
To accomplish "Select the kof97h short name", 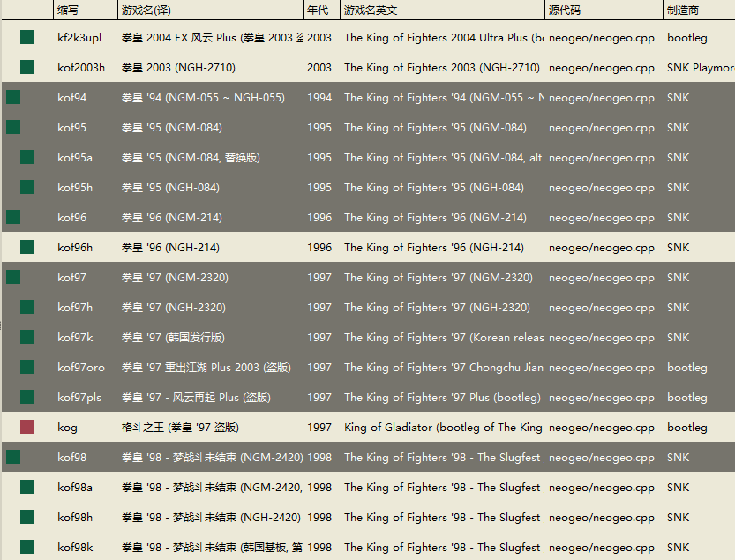I will point(75,308).
